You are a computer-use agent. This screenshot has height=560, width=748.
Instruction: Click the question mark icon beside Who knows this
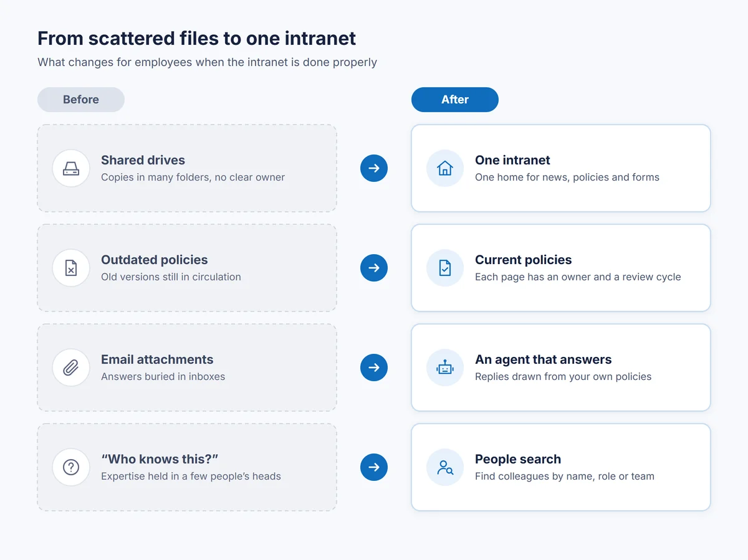click(71, 467)
